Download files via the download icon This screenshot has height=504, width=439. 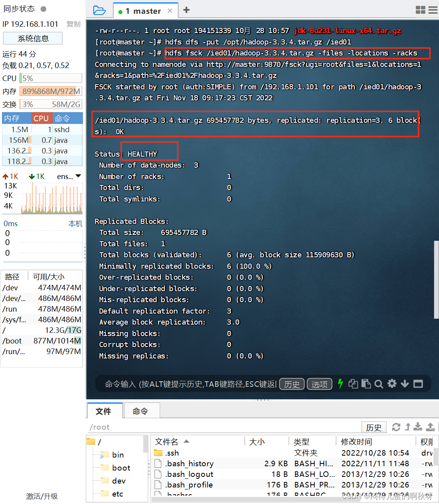pos(418,427)
